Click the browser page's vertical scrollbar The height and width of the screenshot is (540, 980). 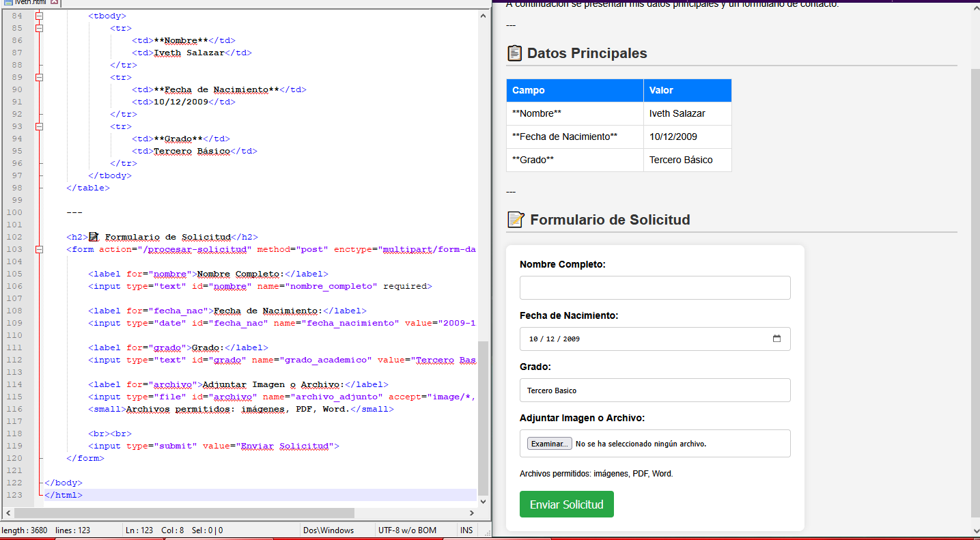click(x=975, y=273)
